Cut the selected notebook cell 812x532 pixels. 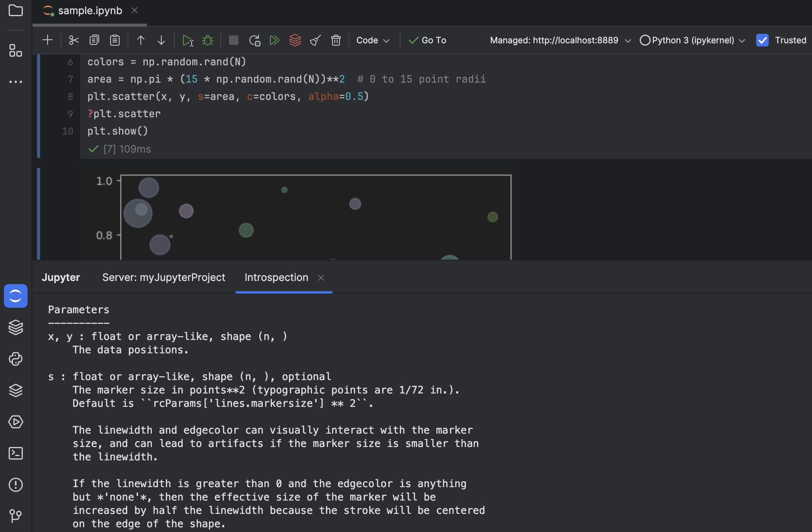73,40
